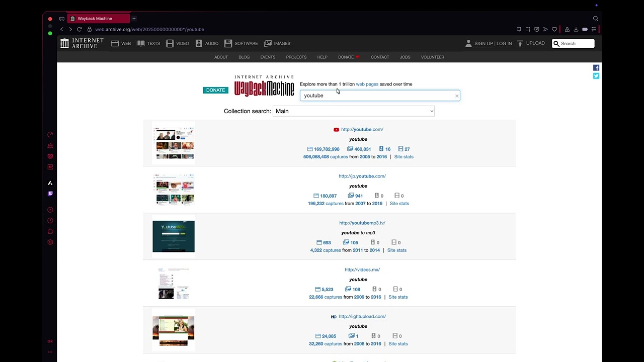Viewport: 644px width, 362px height.
Task: Open the HELP link
Action: tap(323, 57)
